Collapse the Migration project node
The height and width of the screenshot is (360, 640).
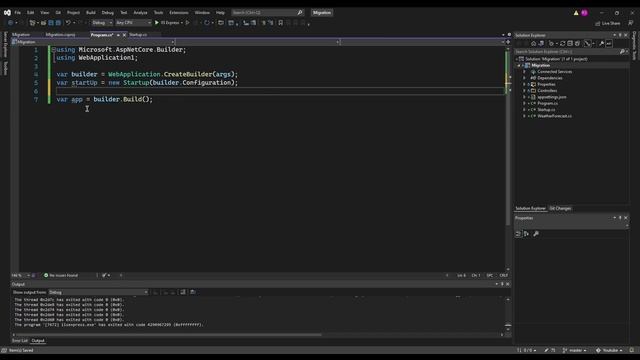coord(519,65)
